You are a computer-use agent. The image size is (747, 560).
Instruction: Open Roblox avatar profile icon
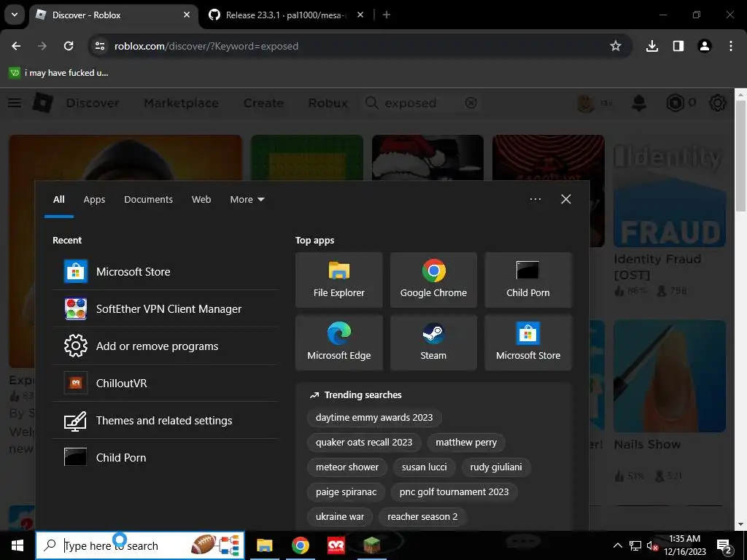[x=586, y=103]
